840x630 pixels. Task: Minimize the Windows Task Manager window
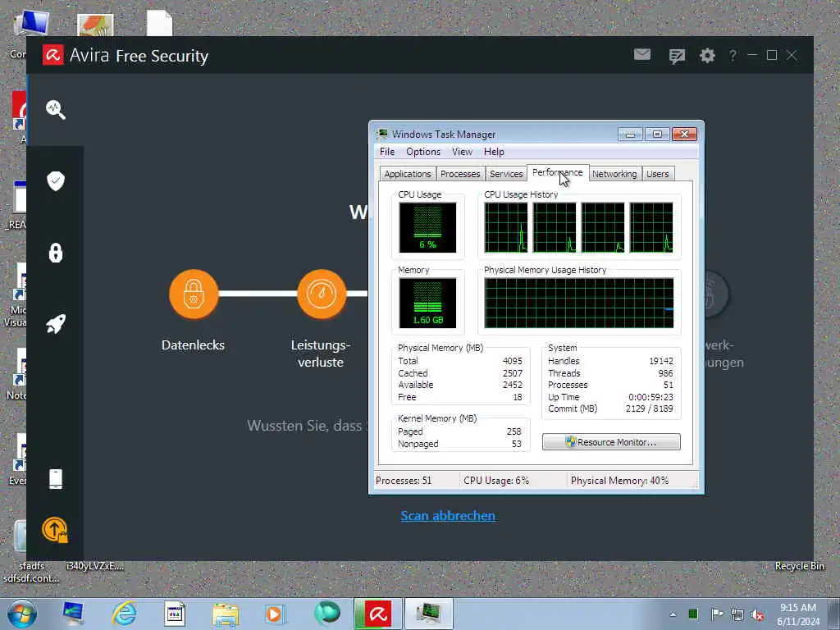click(630, 134)
